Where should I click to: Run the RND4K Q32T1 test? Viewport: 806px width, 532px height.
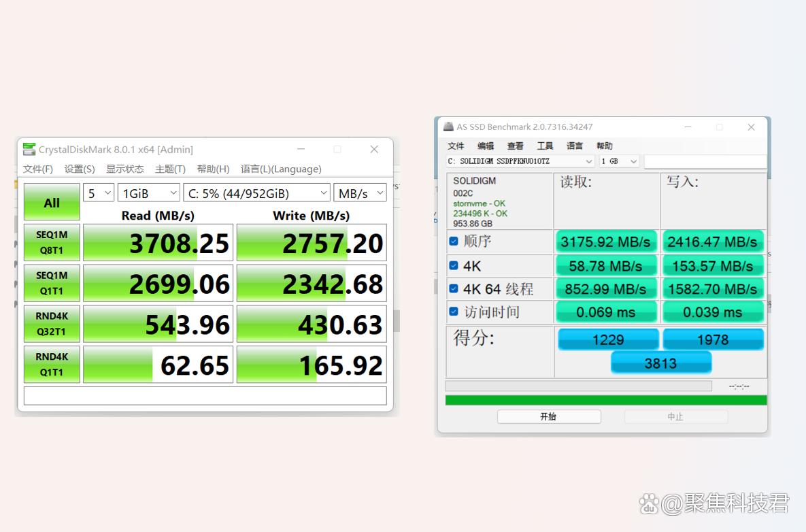point(51,324)
